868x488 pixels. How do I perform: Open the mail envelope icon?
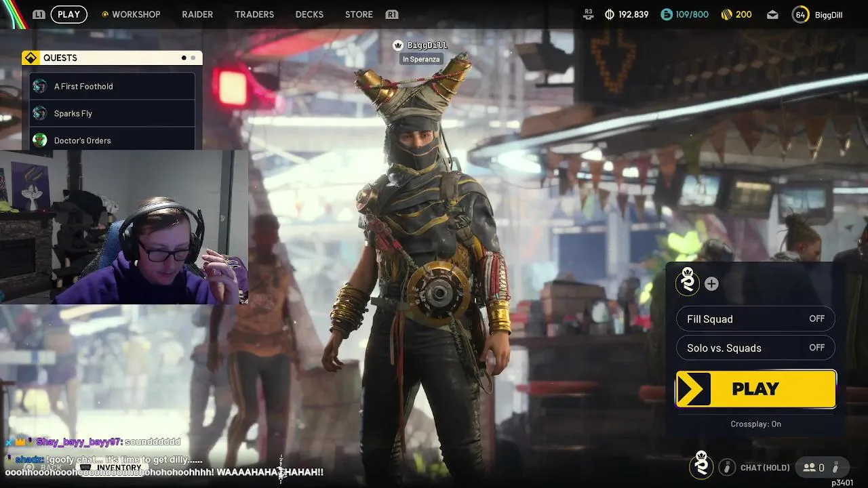pos(772,14)
